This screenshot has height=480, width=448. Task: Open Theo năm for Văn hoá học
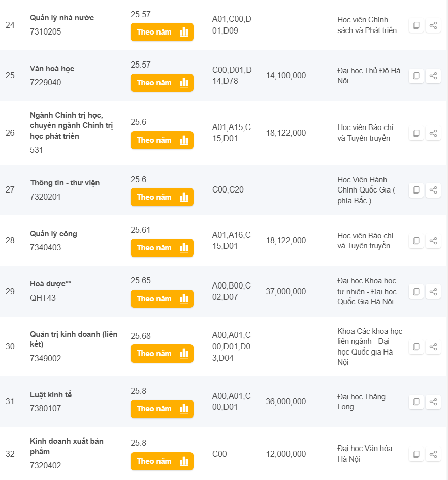pos(162,83)
